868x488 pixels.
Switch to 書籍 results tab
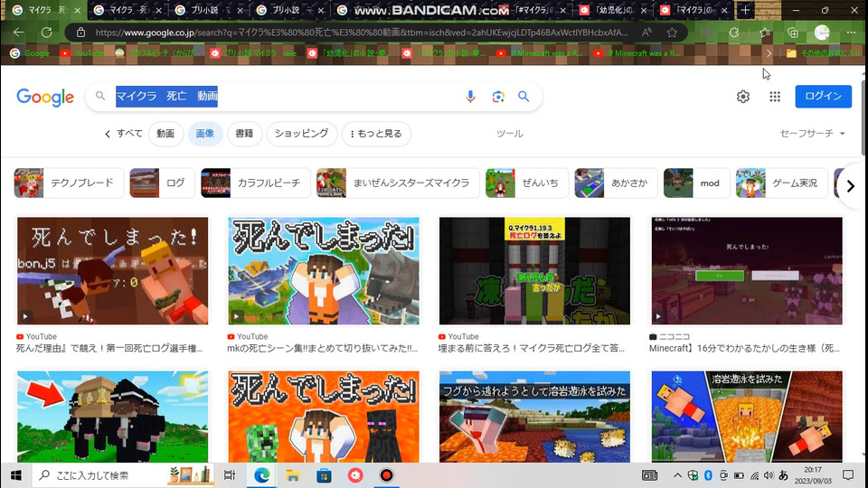244,134
